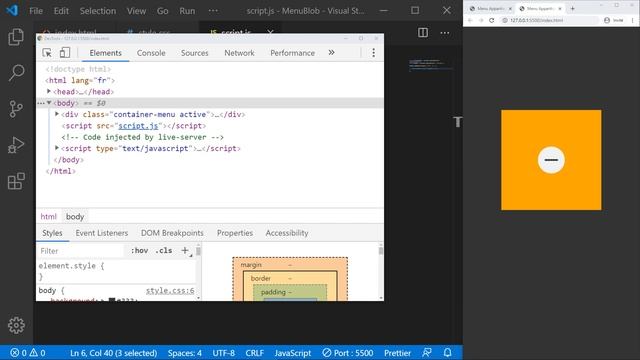Reload the page in the Chrome window
This screenshot has width=640, height=360.
click(x=491, y=20)
